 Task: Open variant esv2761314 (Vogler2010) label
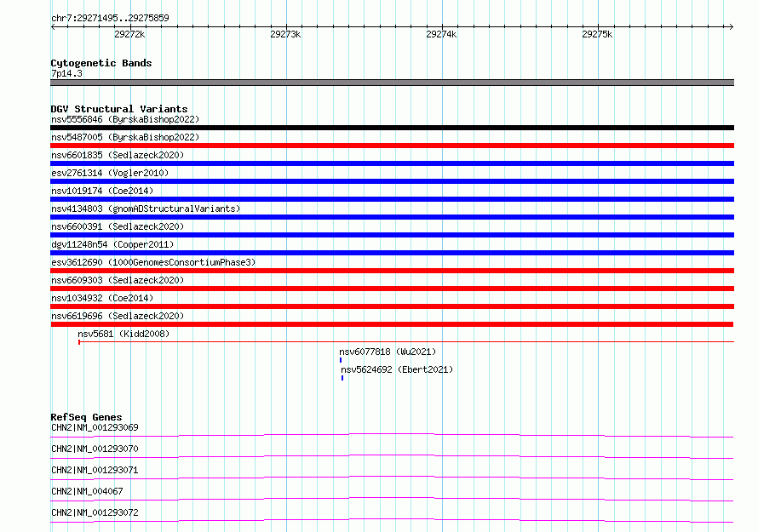[110, 173]
